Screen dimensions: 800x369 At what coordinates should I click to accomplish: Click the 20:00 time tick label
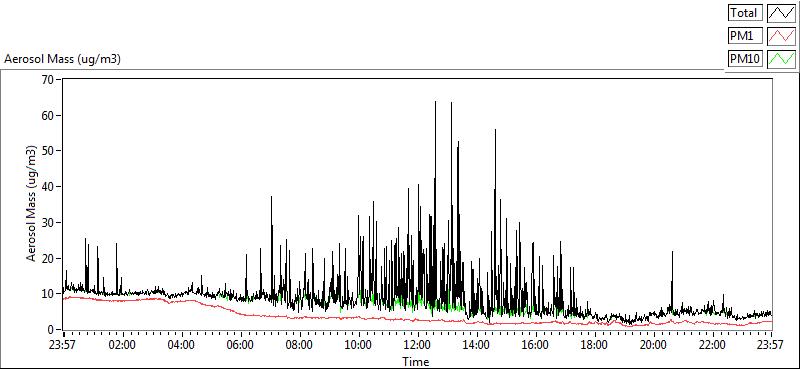654,345
